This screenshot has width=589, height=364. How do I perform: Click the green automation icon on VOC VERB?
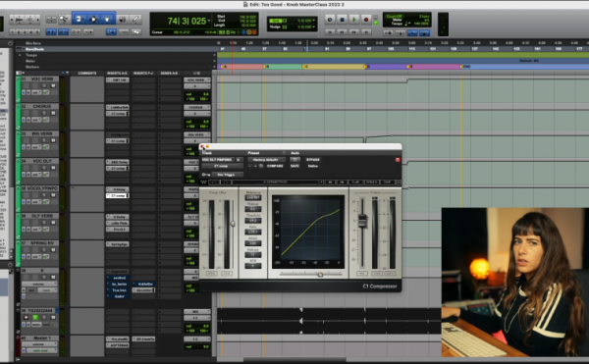(x=45, y=92)
